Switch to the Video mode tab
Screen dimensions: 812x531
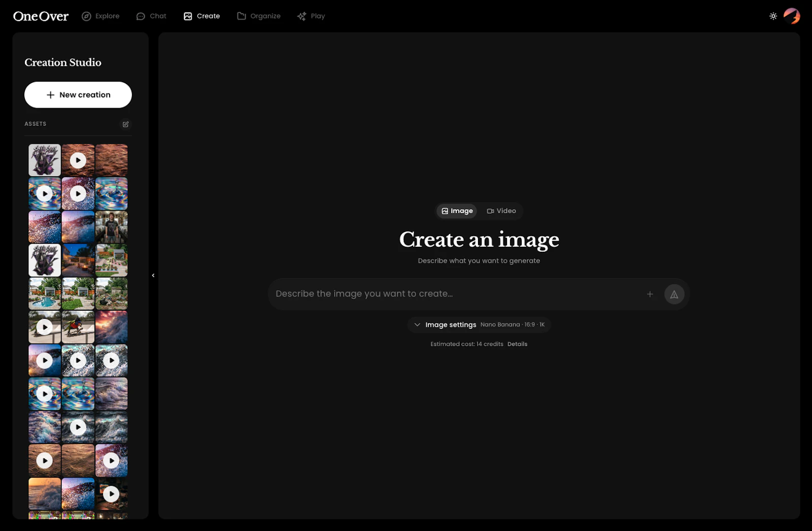(x=501, y=211)
